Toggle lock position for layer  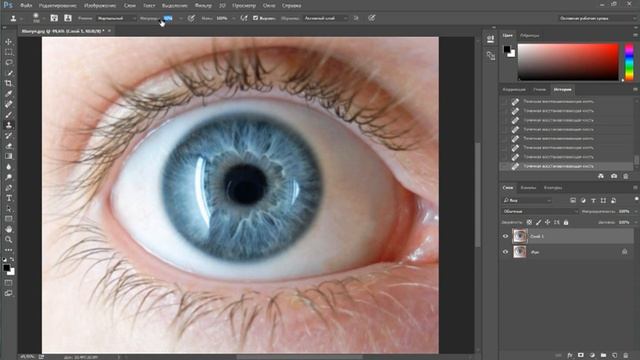point(547,222)
